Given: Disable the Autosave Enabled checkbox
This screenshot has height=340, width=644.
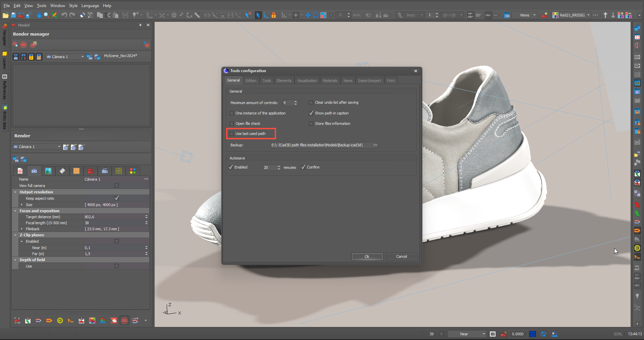Looking at the screenshot, I should pos(231,167).
